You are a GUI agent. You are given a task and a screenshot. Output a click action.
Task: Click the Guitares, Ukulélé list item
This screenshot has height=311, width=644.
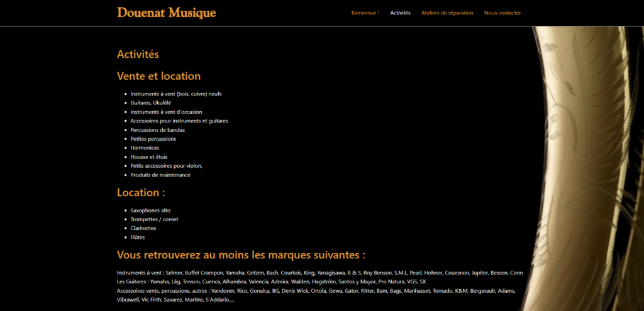(x=151, y=103)
